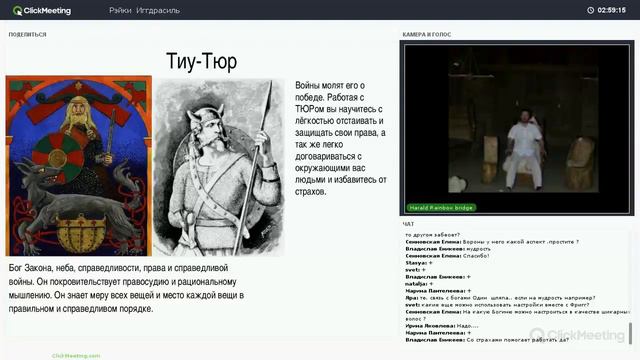Click the room title "Рэйки Иггдрасиль"

point(144,11)
